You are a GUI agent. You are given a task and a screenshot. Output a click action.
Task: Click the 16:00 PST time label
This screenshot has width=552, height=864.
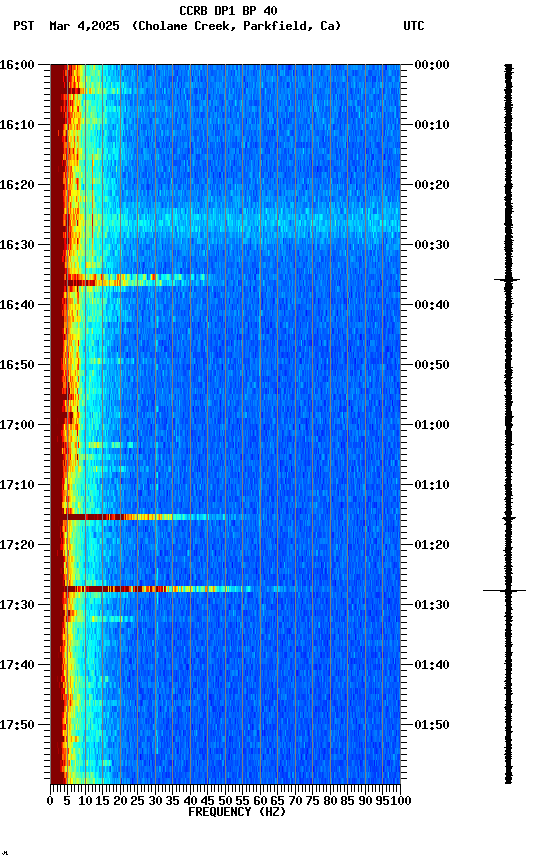point(17,65)
